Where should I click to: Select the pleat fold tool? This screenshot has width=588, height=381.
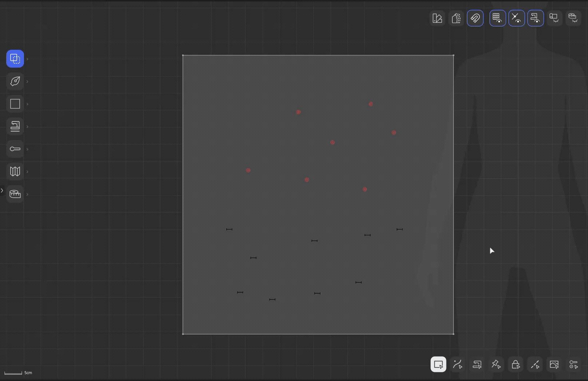click(15, 171)
